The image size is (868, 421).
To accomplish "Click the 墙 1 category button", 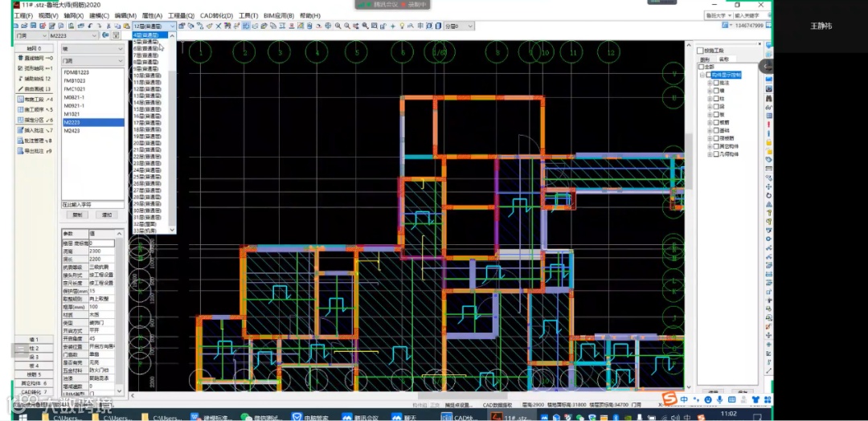I will click(x=34, y=340).
